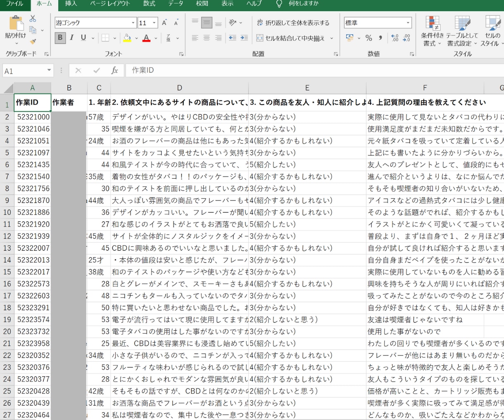
Task: Click the accounting number format icon
Action: (350, 38)
